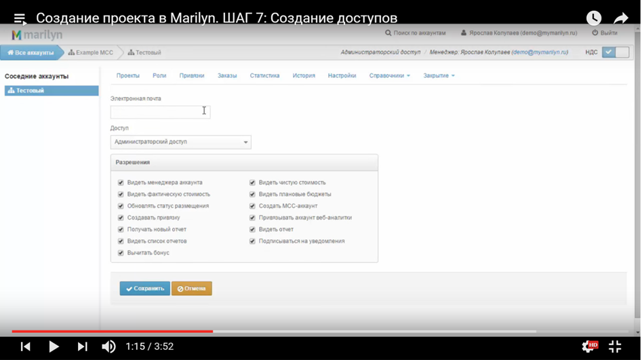Uncheck Получать новый отчет
The width and height of the screenshot is (644, 360).
click(121, 229)
